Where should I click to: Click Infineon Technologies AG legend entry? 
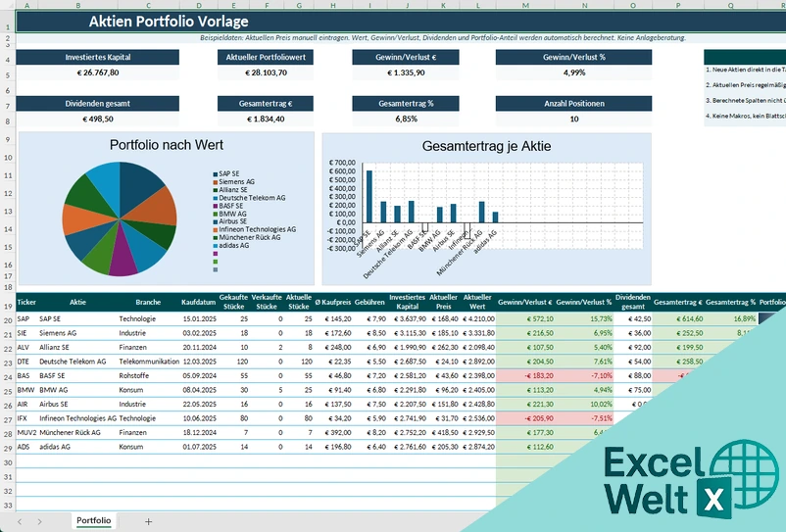click(x=255, y=229)
